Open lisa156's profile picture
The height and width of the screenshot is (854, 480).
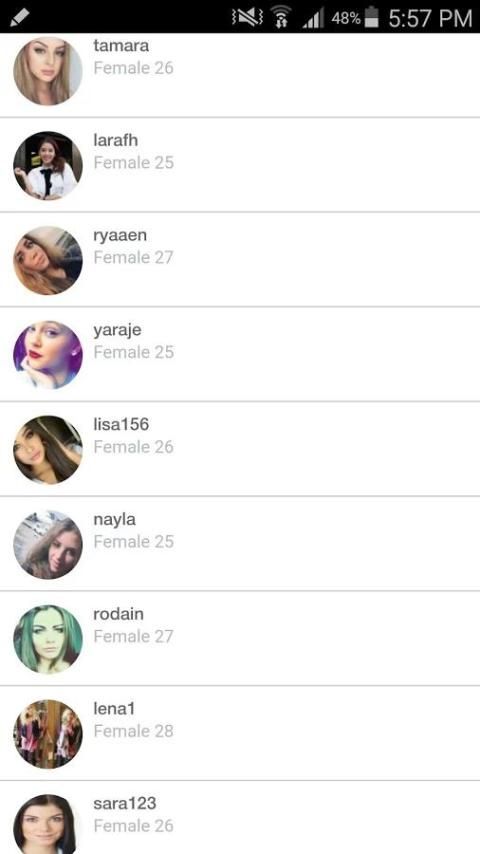coord(48,450)
